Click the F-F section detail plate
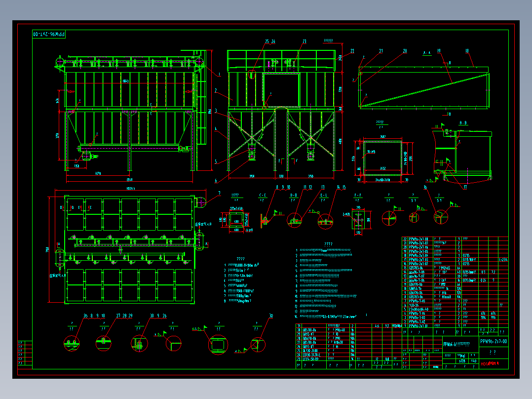This screenshot has width=532, height=399. [358, 220]
